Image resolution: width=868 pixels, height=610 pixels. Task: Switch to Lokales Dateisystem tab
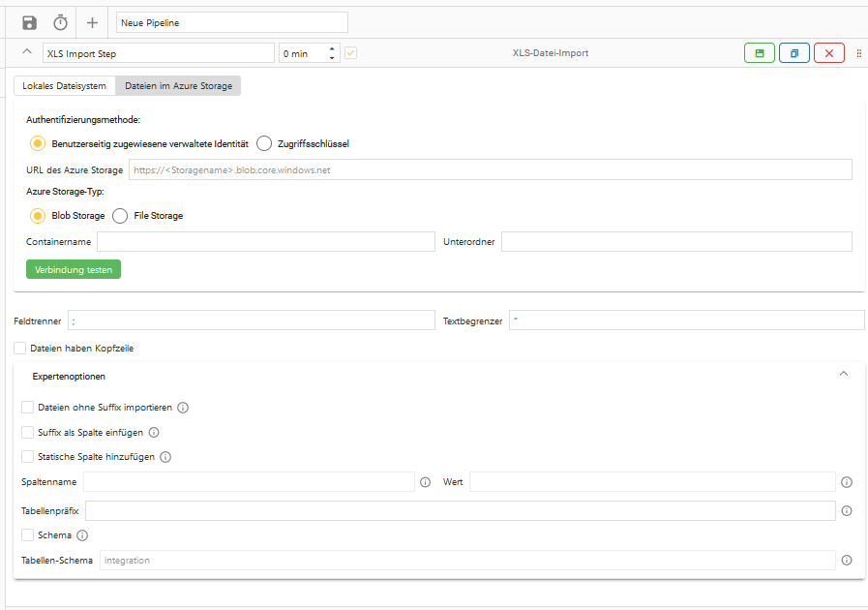[64, 86]
